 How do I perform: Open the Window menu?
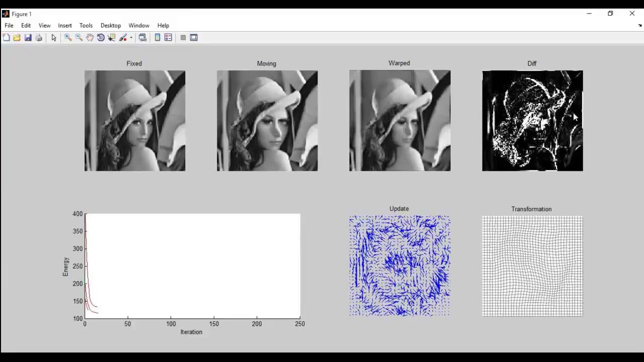tap(139, 26)
